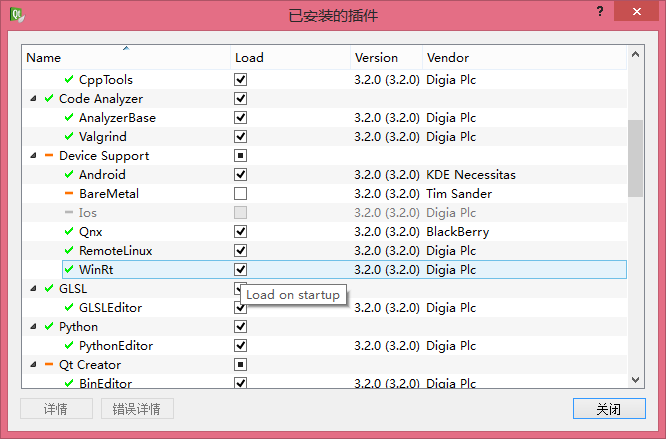Click the orange dash icon beside Qt Creator

[x=49, y=364]
